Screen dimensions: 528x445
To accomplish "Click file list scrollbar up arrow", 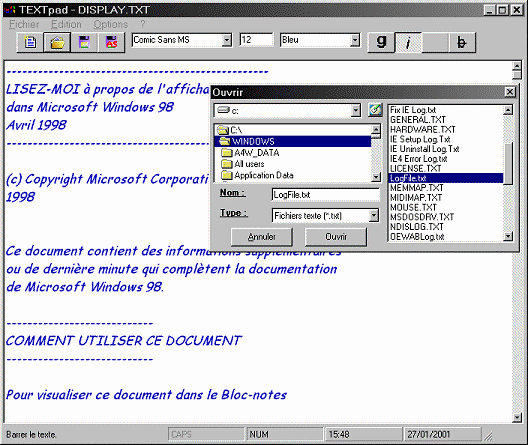I will click(508, 110).
